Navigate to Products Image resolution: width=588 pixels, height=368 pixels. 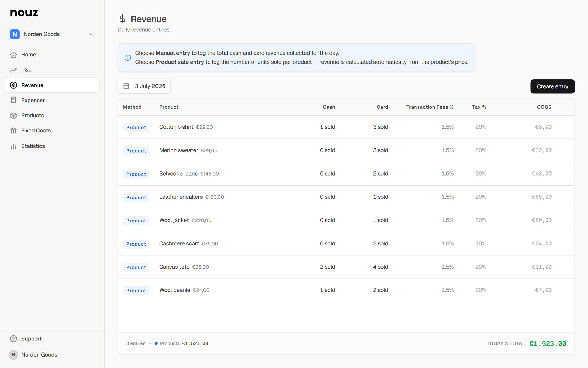click(x=52, y=116)
